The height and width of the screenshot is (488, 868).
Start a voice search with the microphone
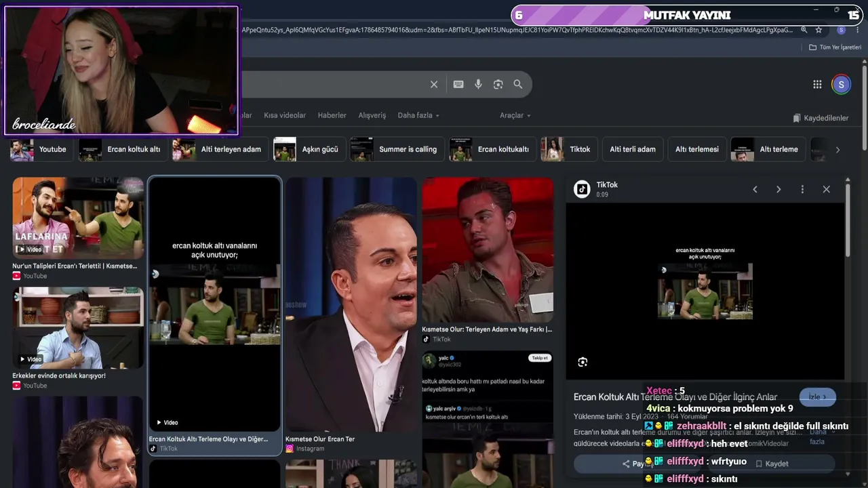[x=478, y=84]
